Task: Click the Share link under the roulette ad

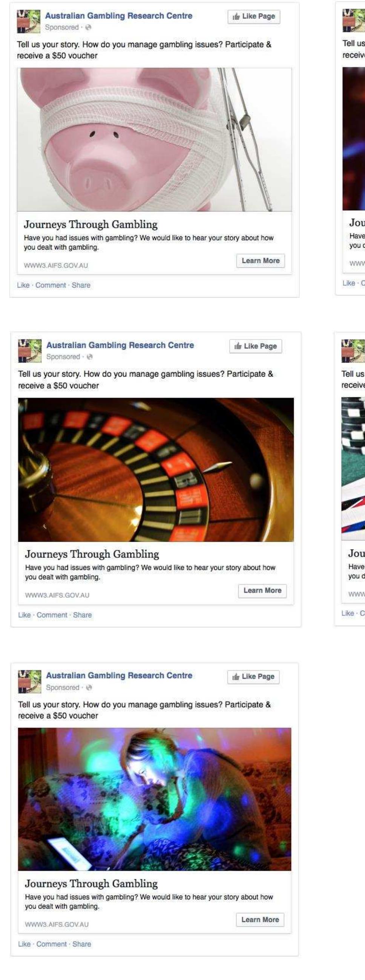Action: (x=82, y=615)
